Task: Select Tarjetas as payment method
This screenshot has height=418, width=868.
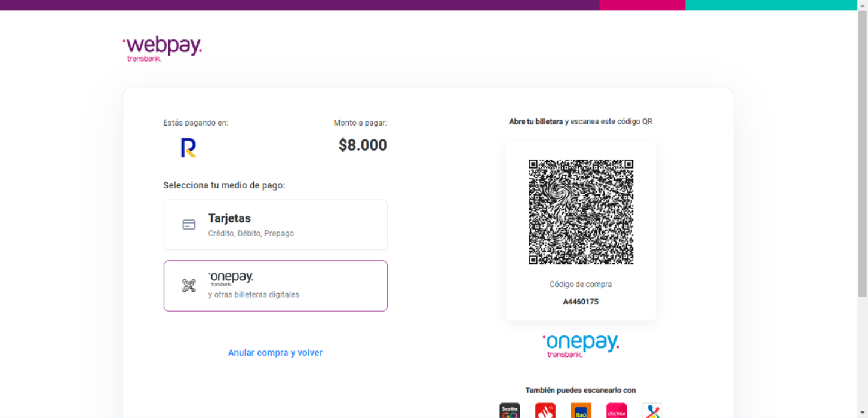Action: (x=275, y=225)
